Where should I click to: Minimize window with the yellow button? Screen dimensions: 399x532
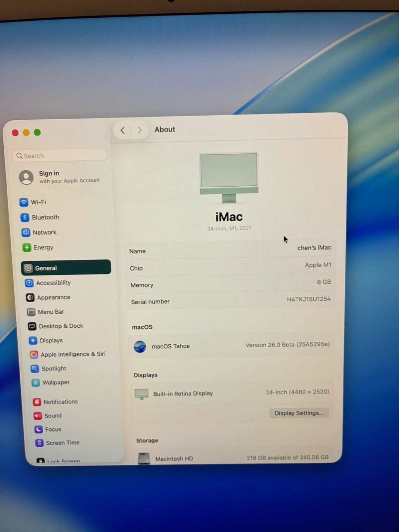[x=26, y=133]
